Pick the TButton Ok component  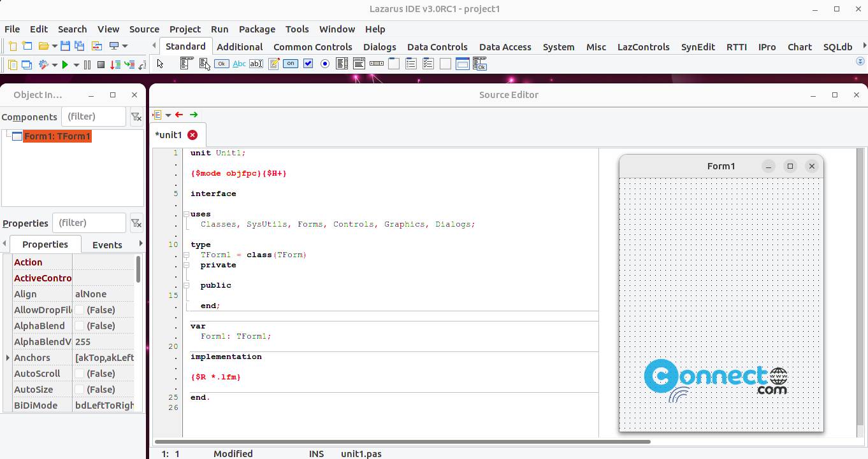[221, 64]
